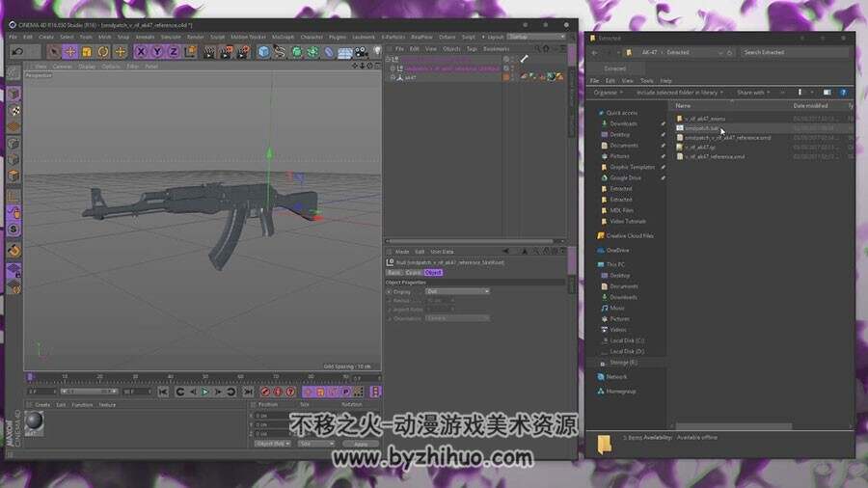The width and height of the screenshot is (868, 488).
Task: Open the Display dropdown in Object Properties
Action: coord(457,291)
